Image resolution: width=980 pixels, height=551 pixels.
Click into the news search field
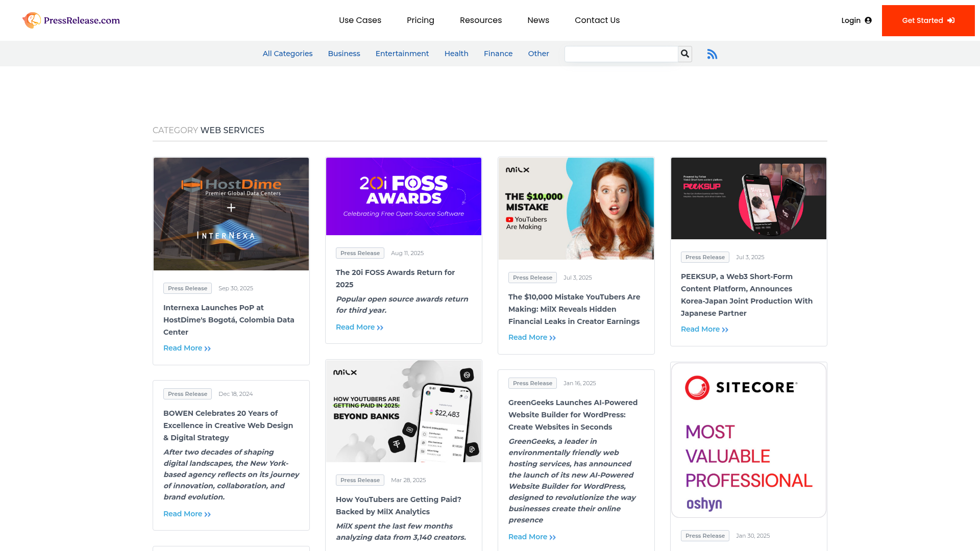pos(621,54)
